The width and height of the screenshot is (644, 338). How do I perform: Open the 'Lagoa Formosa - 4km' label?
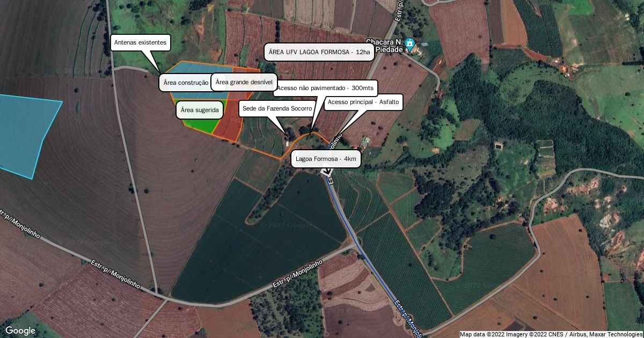click(326, 159)
